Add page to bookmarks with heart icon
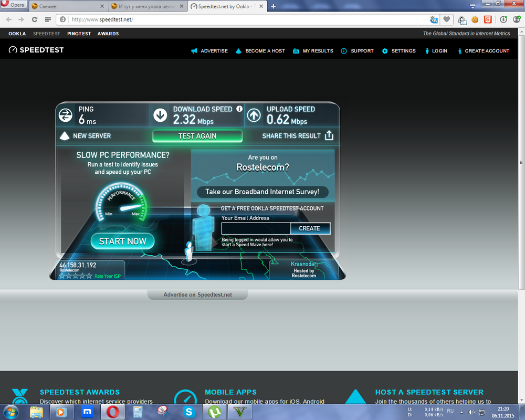The image size is (525, 420). (446, 19)
